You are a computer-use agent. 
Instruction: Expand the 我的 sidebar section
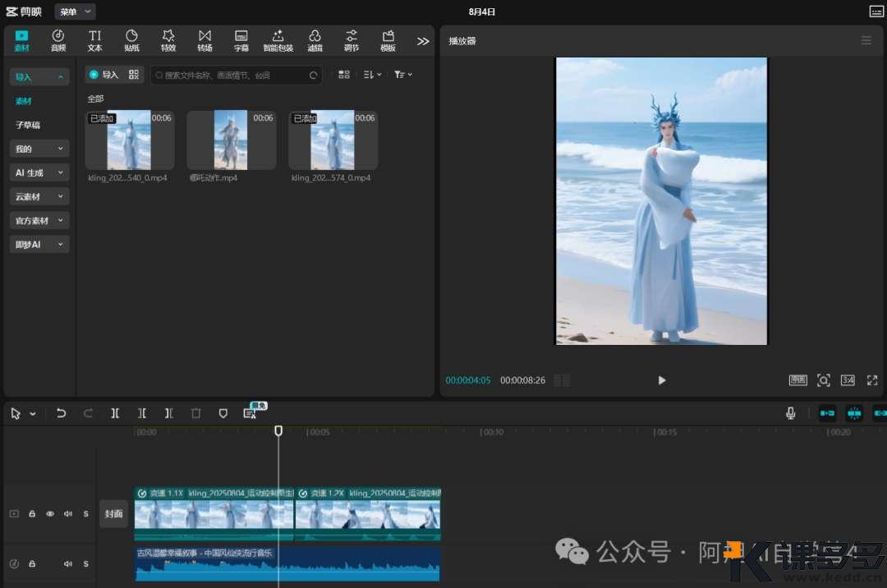[x=39, y=149]
